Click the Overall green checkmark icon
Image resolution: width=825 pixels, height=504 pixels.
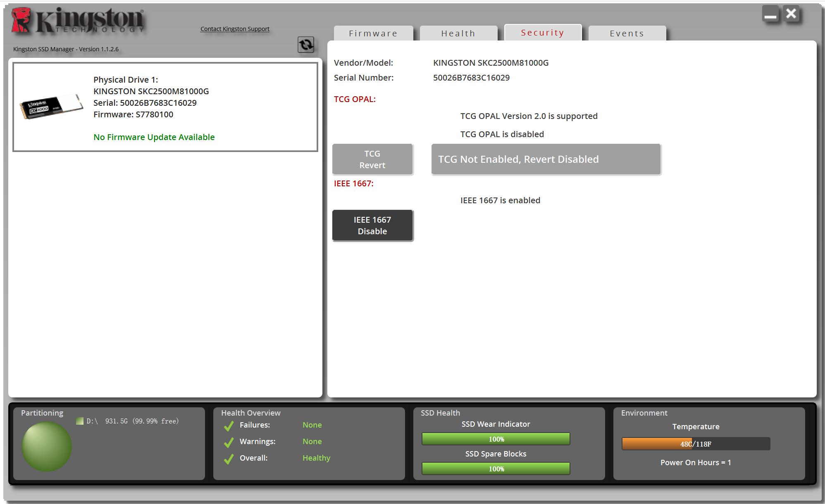click(229, 459)
